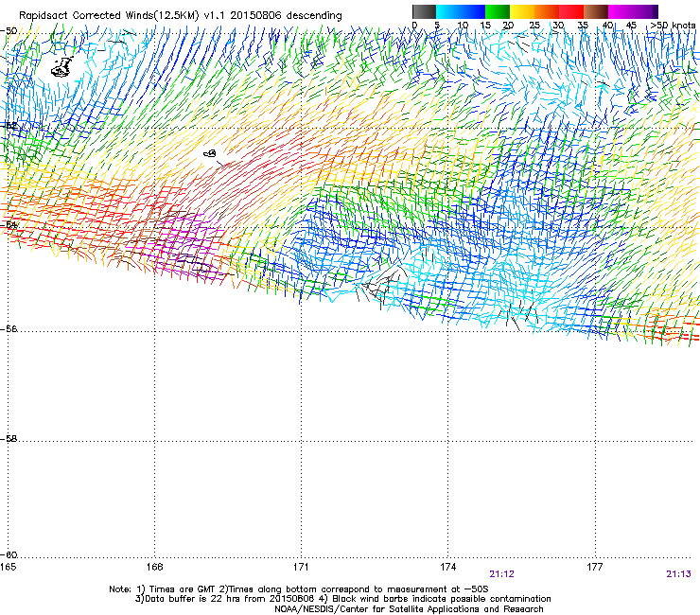Click the '171' longitude axis label
Viewport: 700px width, 615px height.
pos(301,567)
